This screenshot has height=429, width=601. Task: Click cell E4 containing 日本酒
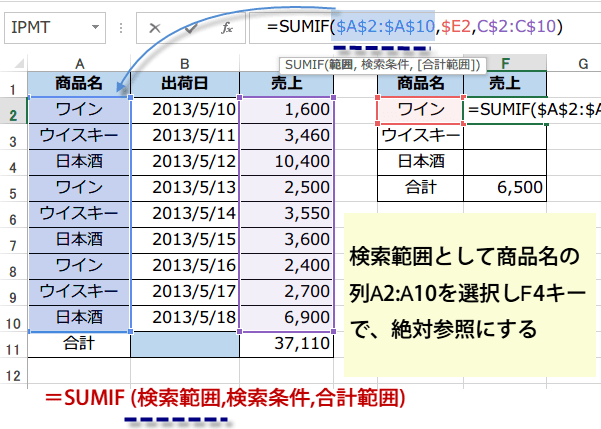coord(420,162)
